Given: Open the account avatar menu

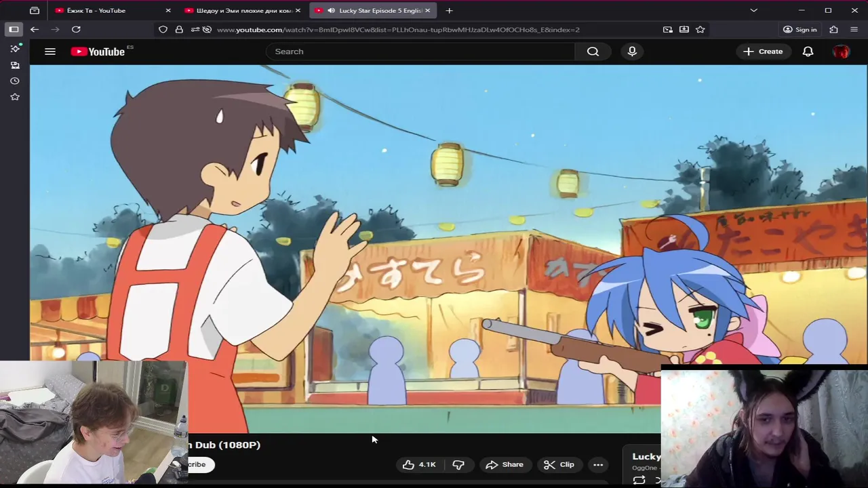Looking at the screenshot, I should point(841,52).
